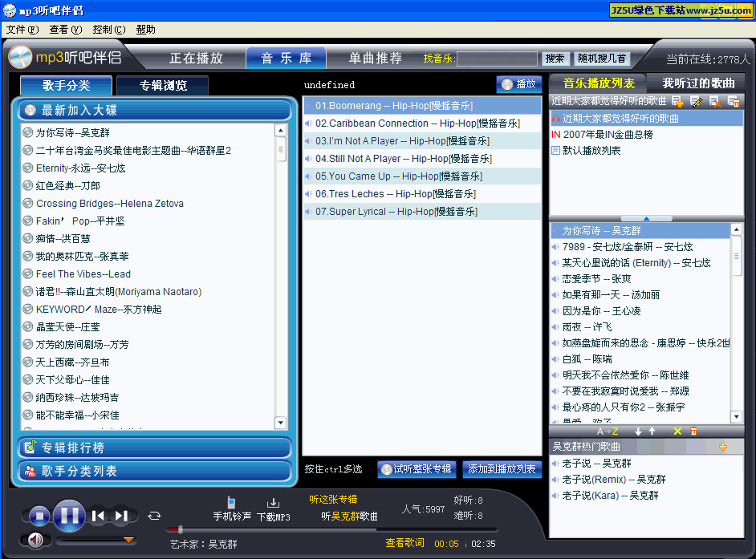
Task: Open the 控制(C) menu
Action: pos(109,30)
